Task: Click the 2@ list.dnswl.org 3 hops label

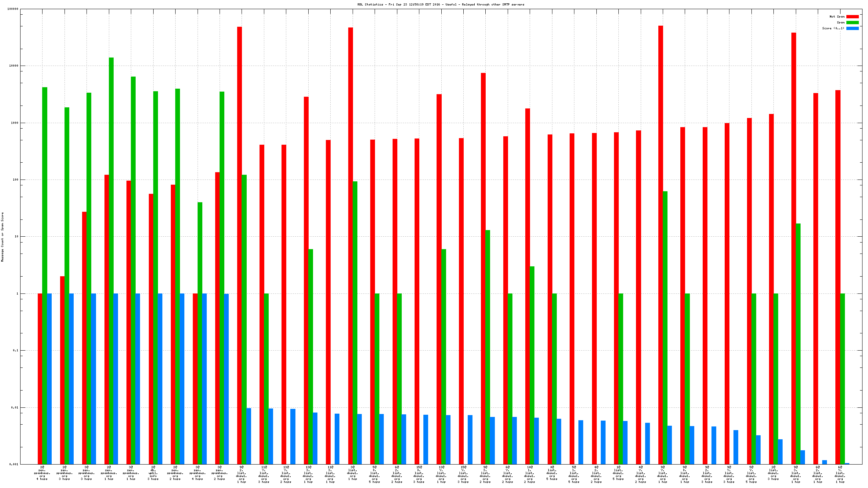Action: tap(773, 473)
